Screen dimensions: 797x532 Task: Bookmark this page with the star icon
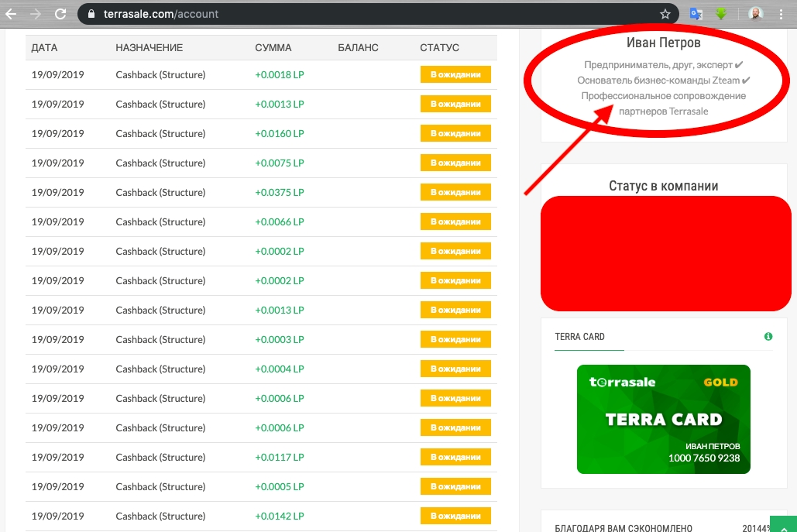pos(665,14)
